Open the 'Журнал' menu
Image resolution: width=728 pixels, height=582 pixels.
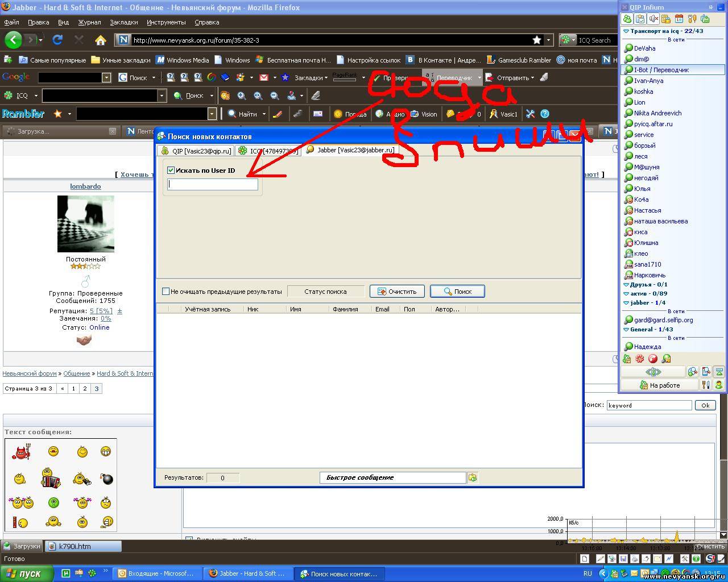click(89, 22)
